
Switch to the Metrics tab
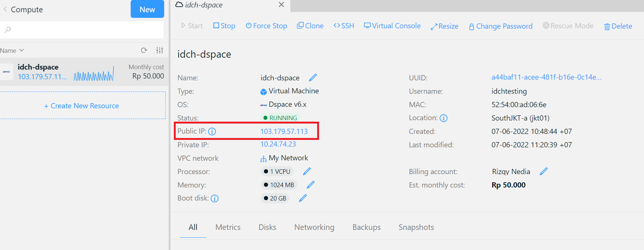(x=228, y=227)
